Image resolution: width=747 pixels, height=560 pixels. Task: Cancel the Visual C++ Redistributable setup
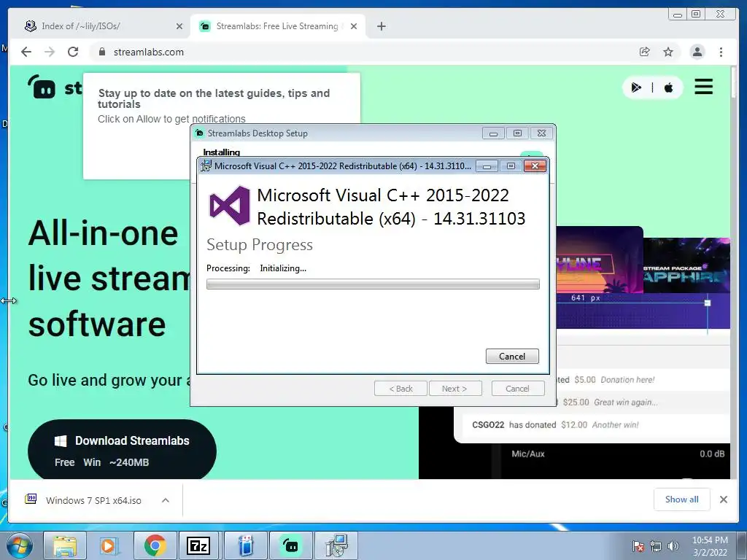pyautogui.click(x=512, y=356)
